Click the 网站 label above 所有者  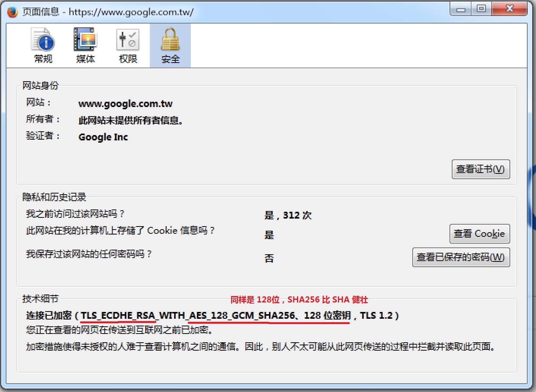point(38,102)
